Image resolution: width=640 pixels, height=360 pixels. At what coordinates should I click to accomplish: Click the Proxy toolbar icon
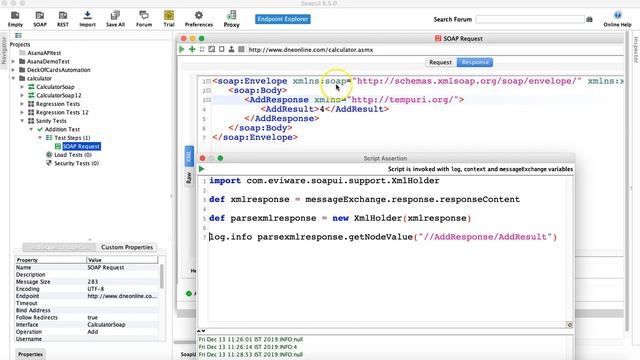point(231,19)
